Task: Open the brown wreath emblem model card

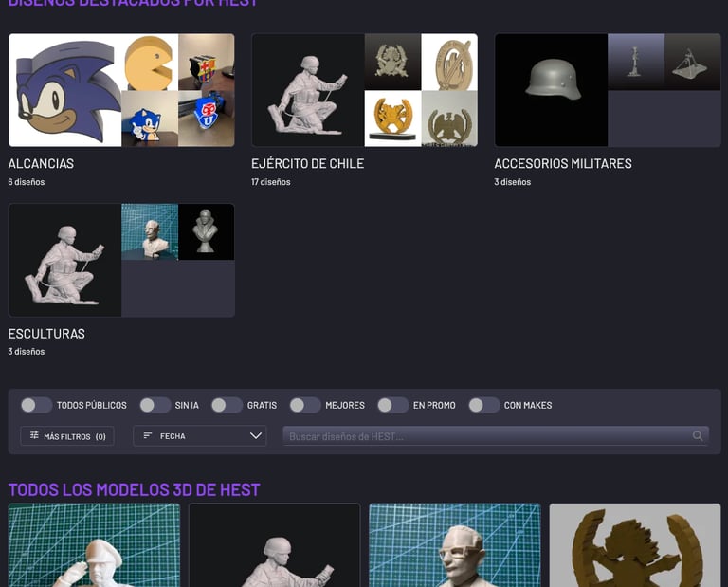Action: click(635, 545)
